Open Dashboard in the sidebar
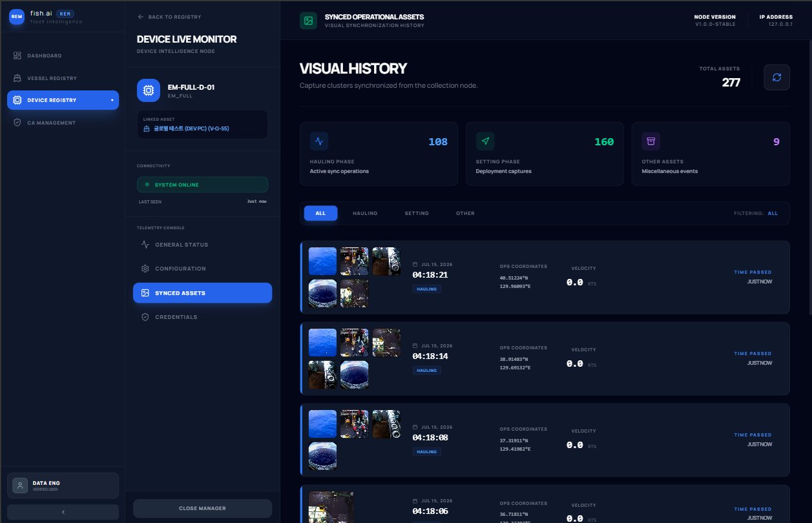Image resolution: width=812 pixels, height=523 pixels. [63, 56]
